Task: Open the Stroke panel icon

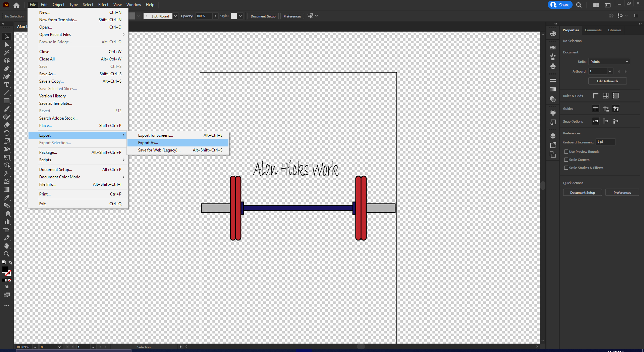Action: coord(553,80)
